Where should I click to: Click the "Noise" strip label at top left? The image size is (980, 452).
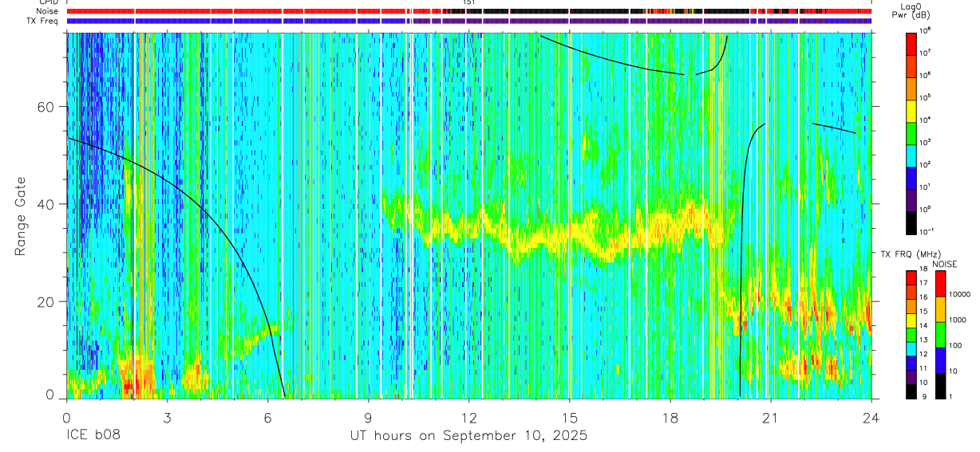tap(47, 12)
